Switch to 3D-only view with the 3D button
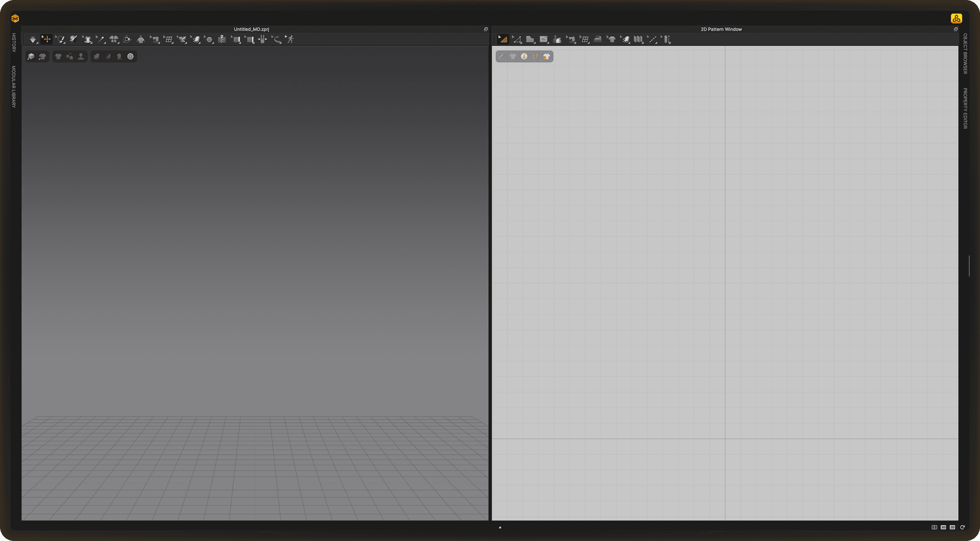This screenshot has width=980, height=541. [944, 527]
